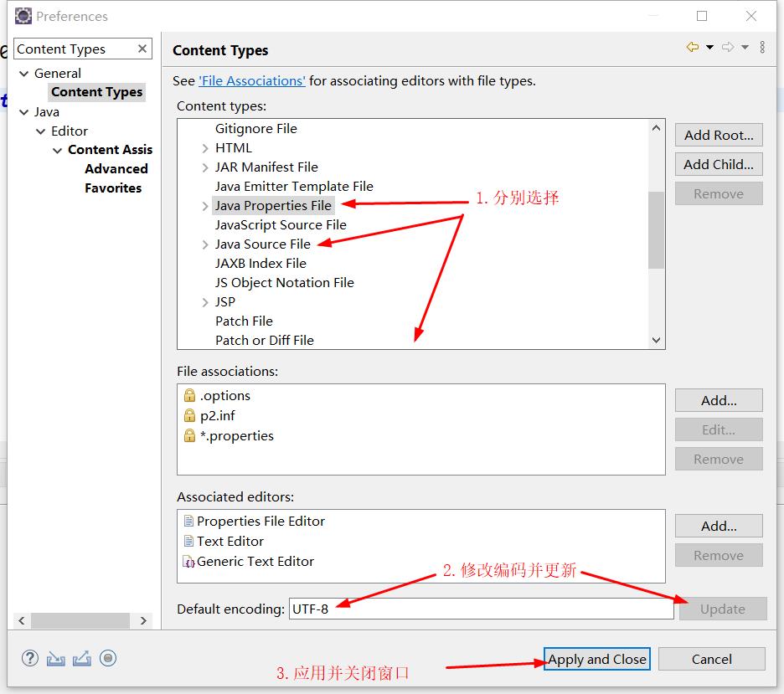Click the tree horizontal scroll right arrow

143,620
